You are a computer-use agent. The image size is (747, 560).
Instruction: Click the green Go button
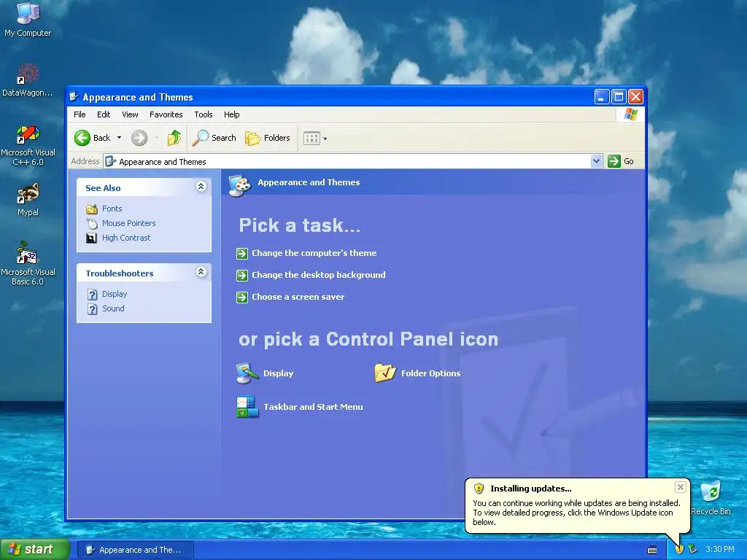coord(620,161)
